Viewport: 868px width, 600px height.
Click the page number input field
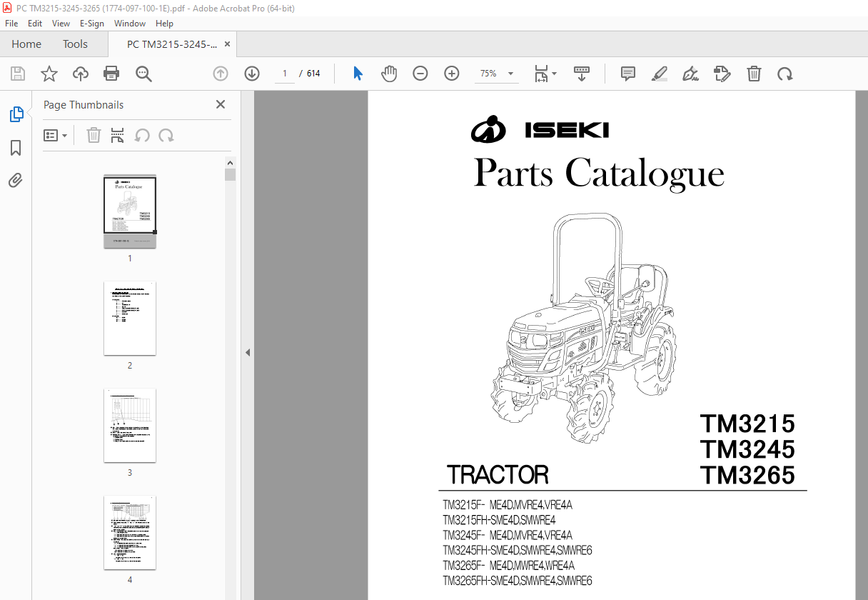[285, 74]
